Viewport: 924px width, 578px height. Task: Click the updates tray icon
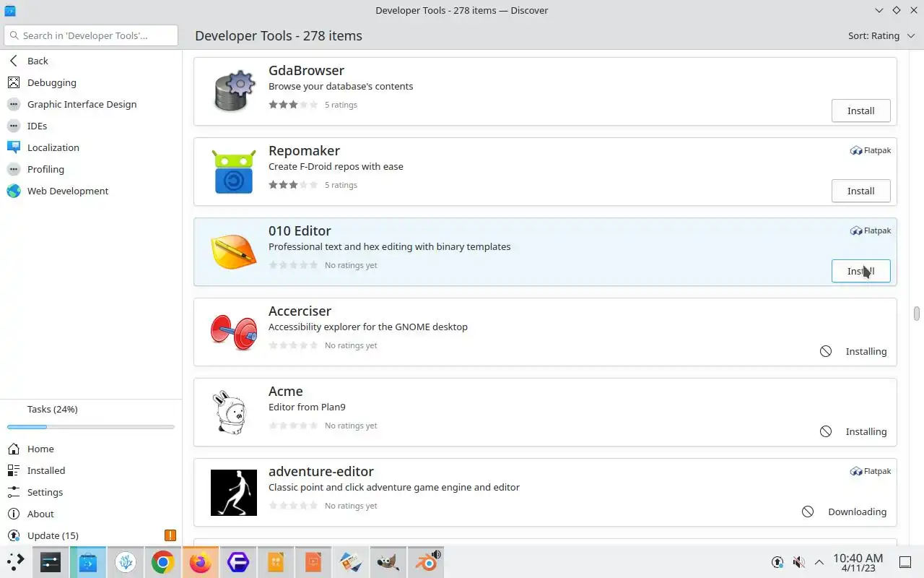(x=777, y=562)
